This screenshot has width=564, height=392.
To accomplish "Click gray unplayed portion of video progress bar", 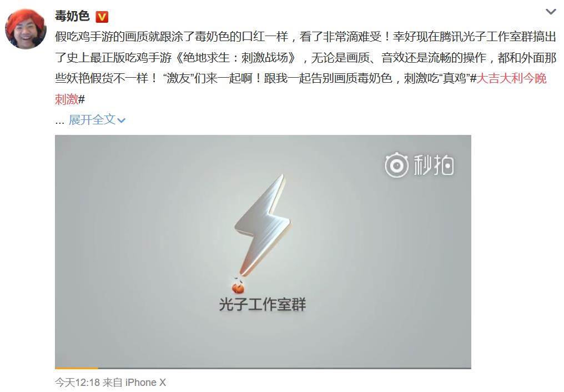I will (x=284, y=368).
